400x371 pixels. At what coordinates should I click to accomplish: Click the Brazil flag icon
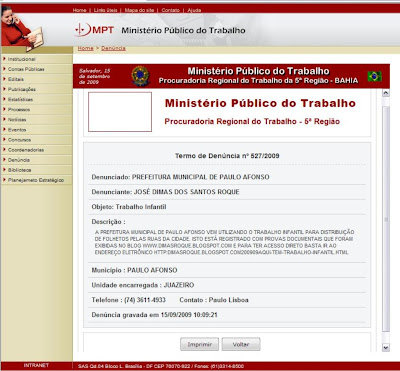coord(375,76)
